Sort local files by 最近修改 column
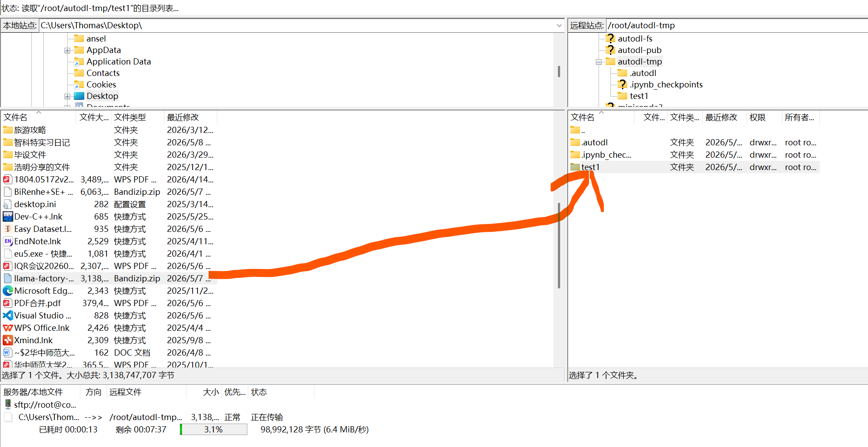The width and height of the screenshot is (868, 447). (190, 117)
